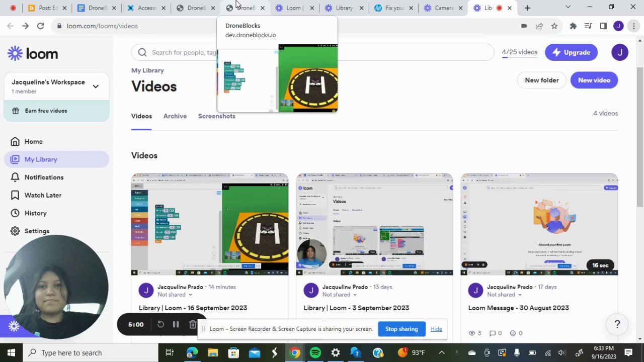Open Settings in the sidebar

37,231
